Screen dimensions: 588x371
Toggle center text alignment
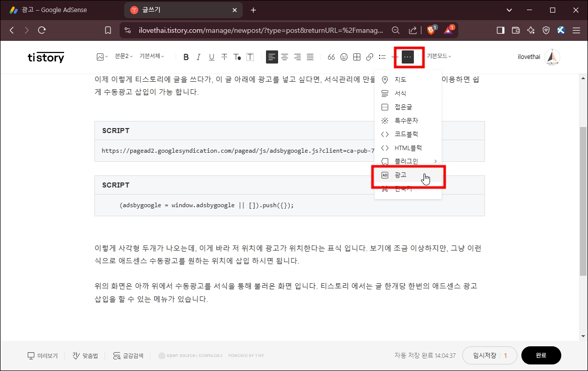pos(285,56)
